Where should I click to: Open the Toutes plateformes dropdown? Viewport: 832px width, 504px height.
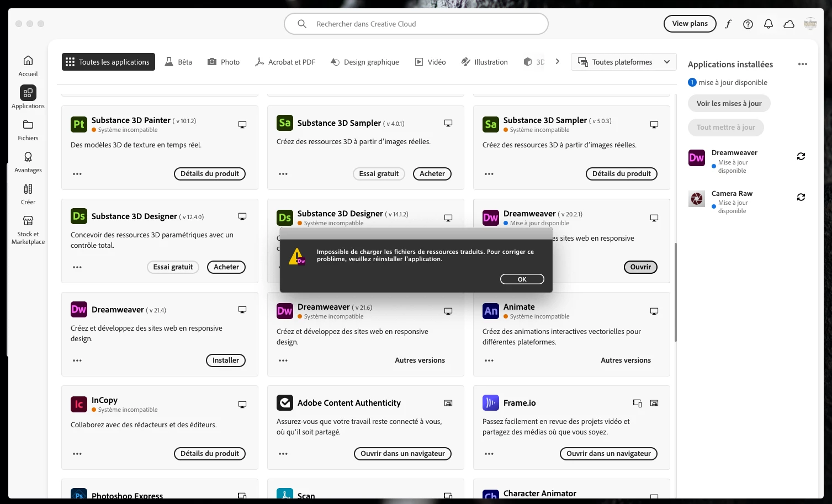(x=624, y=62)
